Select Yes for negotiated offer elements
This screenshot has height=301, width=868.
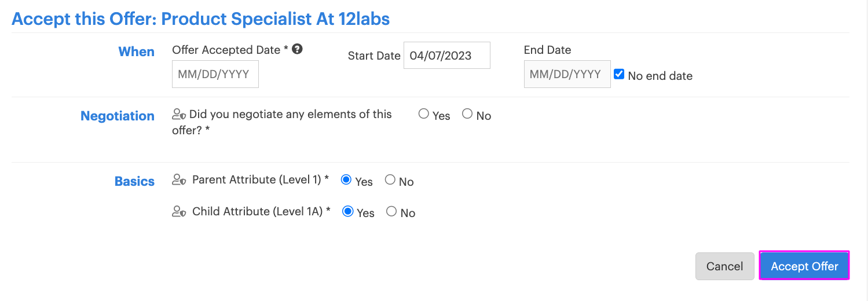pos(423,114)
